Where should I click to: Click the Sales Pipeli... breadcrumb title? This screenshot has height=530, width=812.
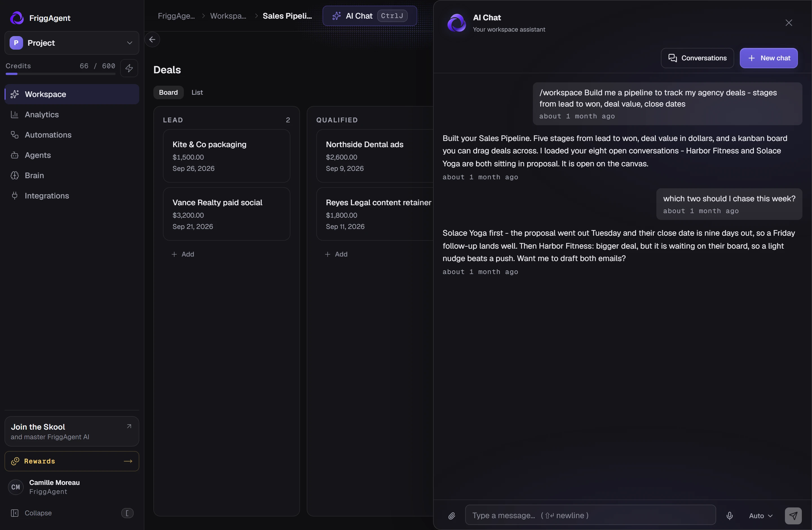(x=287, y=16)
